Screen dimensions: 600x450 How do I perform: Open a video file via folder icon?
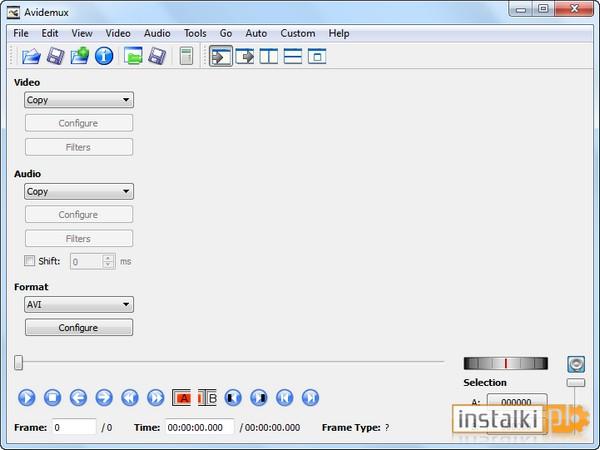pyautogui.click(x=31, y=56)
